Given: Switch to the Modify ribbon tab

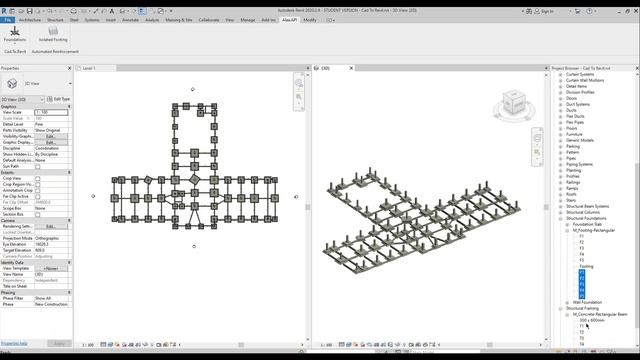Looking at the screenshot, I should pyautogui.click(x=310, y=20).
